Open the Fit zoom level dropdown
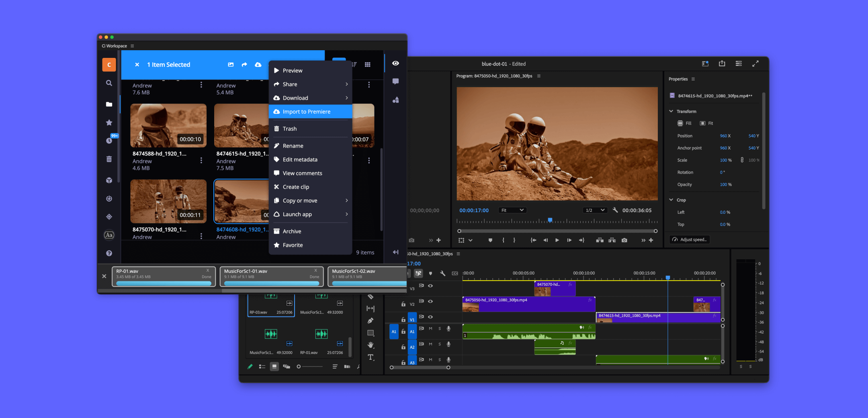 pos(512,210)
